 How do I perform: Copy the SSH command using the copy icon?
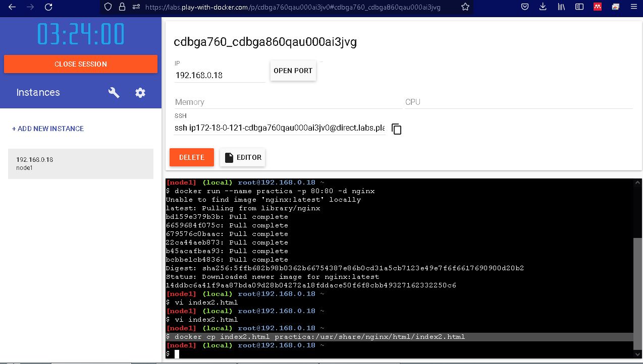pyautogui.click(x=397, y=129)
